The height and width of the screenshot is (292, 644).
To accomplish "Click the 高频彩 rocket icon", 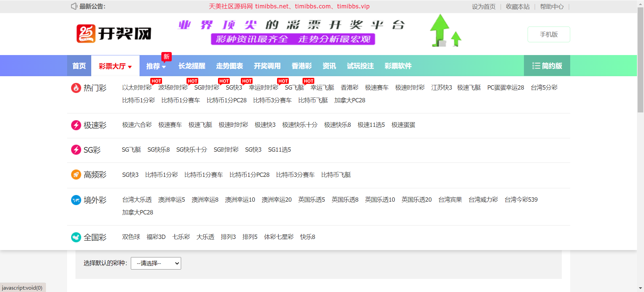I will point(76,175).
